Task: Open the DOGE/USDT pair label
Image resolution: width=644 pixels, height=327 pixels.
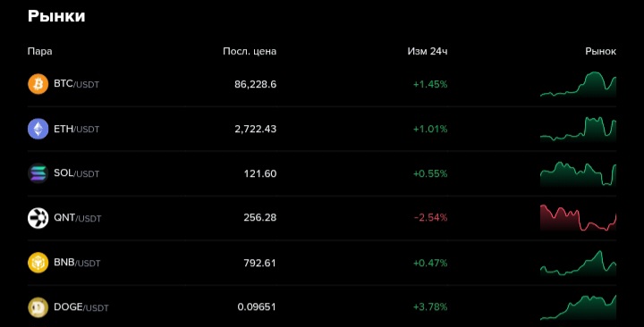Action: coord(81,307)
